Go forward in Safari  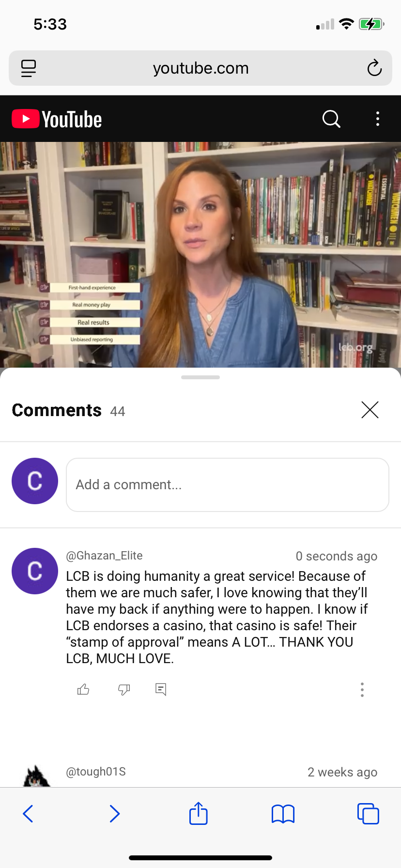(x=114, y=814)
